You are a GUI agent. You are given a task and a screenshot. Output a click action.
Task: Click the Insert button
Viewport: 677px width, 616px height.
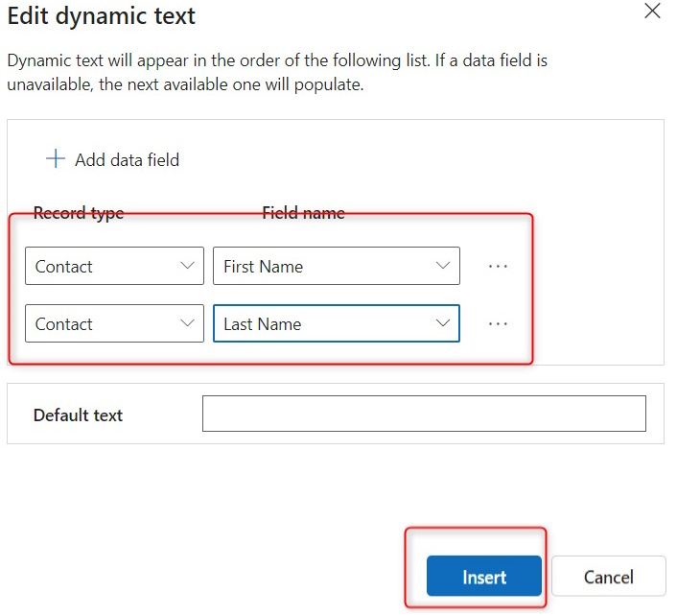(x=483, y=577)
